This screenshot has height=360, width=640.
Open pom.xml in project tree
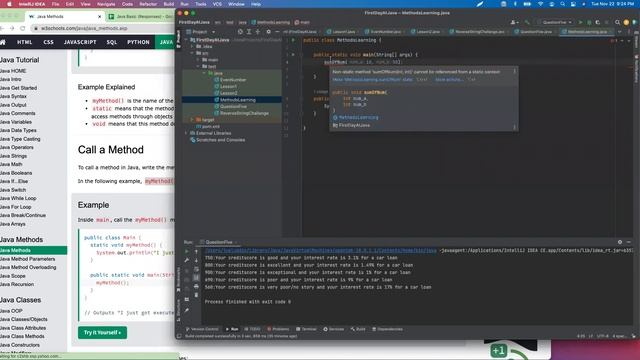click(x=211, y=127)
